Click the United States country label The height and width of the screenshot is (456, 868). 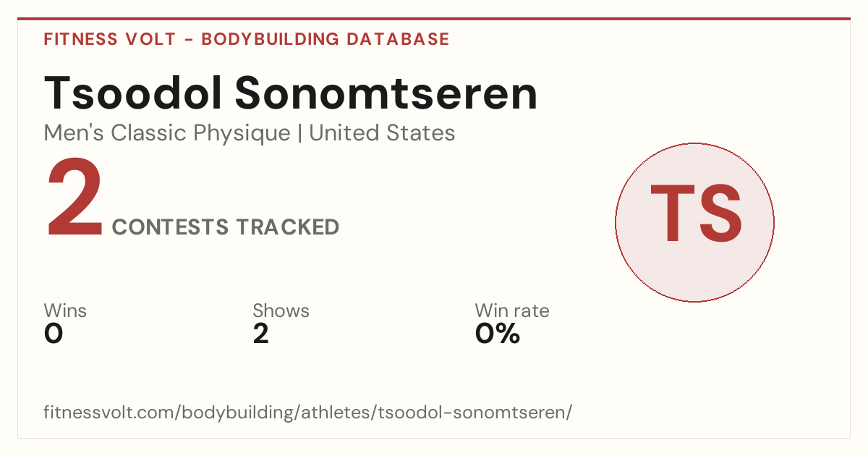[x=382, y=133]
